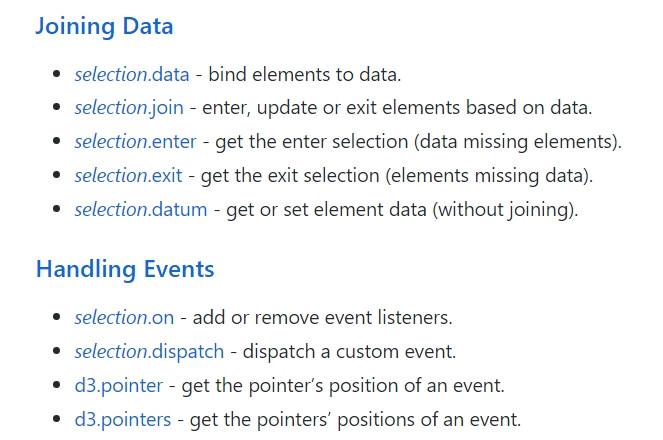Open the Joining Data heading link
663x440 pixels.
pyautogui.click(x=104, y=26)
